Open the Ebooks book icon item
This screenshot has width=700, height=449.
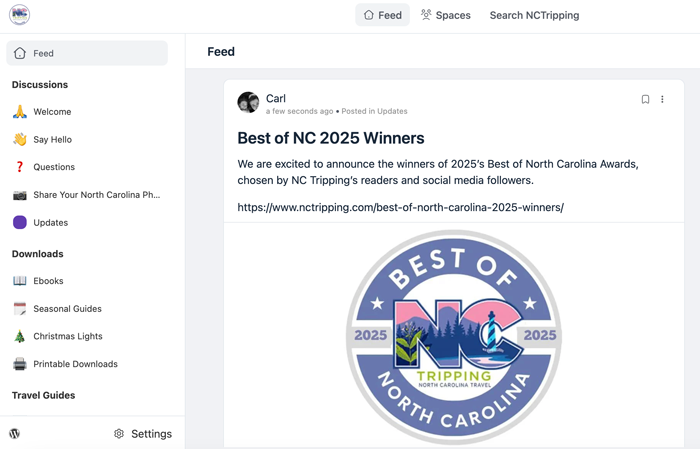click(20, 281)
